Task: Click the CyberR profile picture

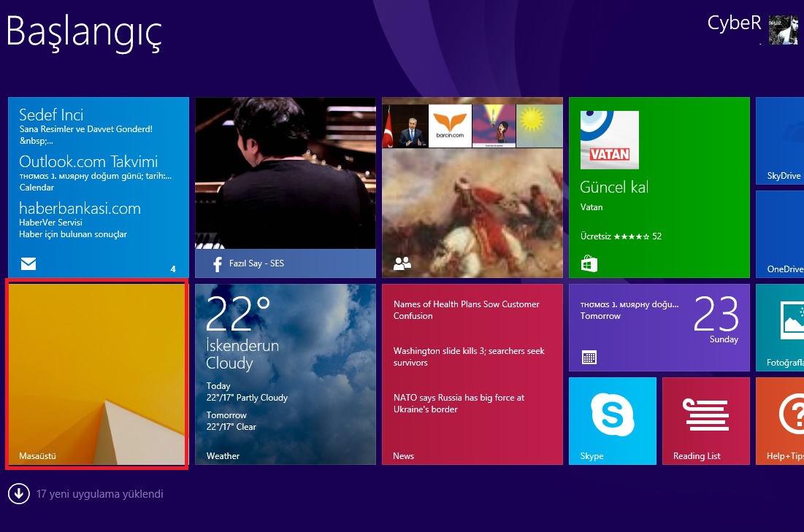Action: (x=783, y=30)
